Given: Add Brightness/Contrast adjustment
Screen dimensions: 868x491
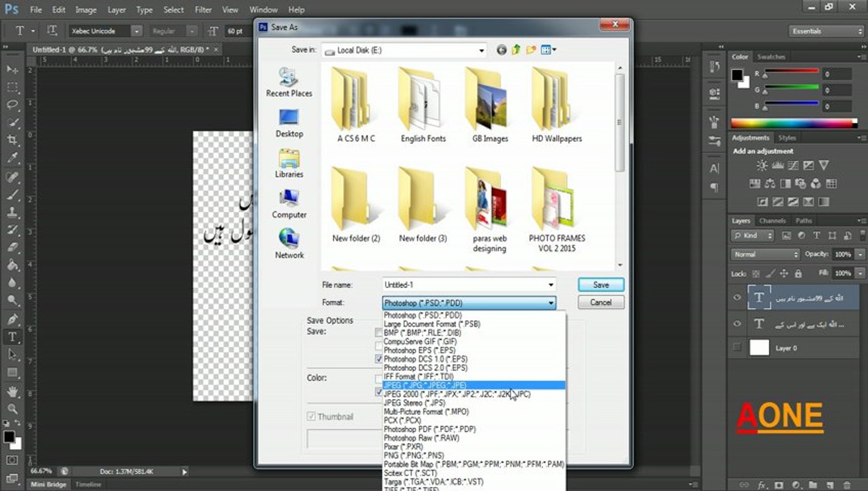Looking at the screenshot, I should pos(762,166).
